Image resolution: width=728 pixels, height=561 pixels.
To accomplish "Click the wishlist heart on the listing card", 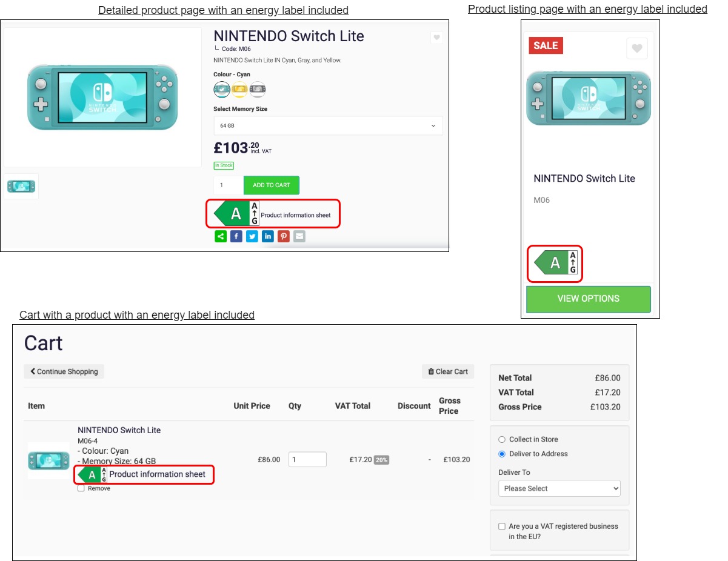I will pyautogui.click(x=636, y=48).
